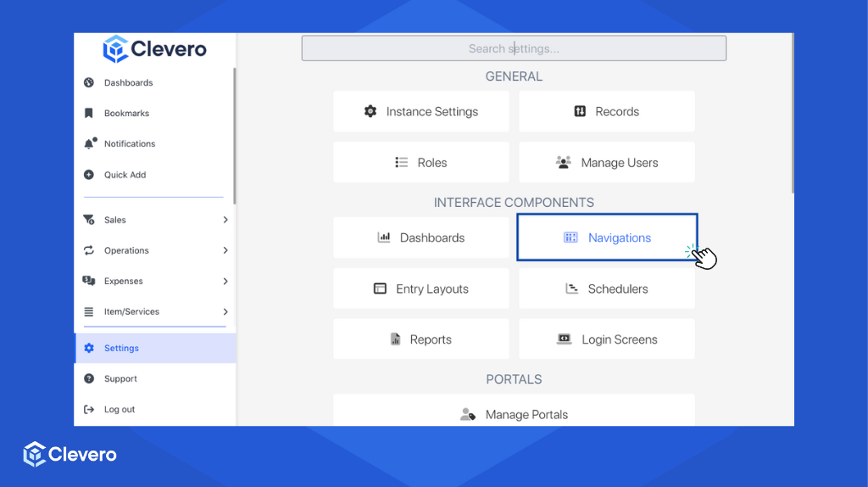
Task: Click the Expenses label in sidebar
Action: pos(124,281)
